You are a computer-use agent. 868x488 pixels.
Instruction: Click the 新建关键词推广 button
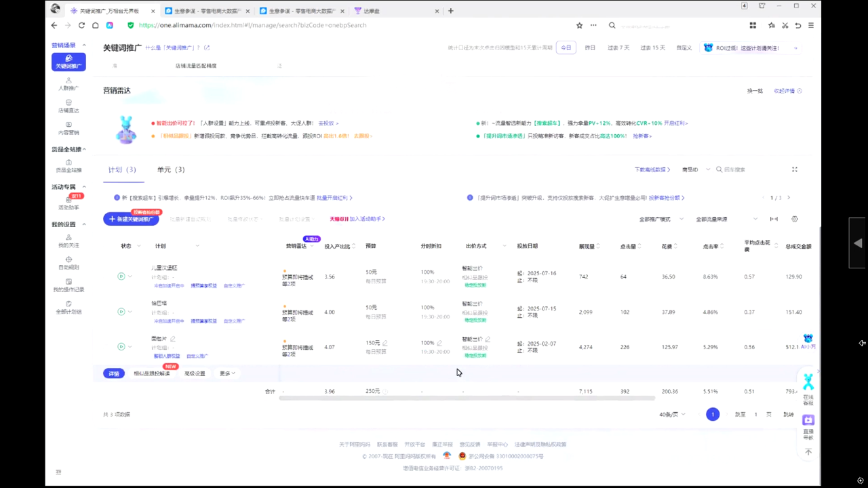[131, 219]
